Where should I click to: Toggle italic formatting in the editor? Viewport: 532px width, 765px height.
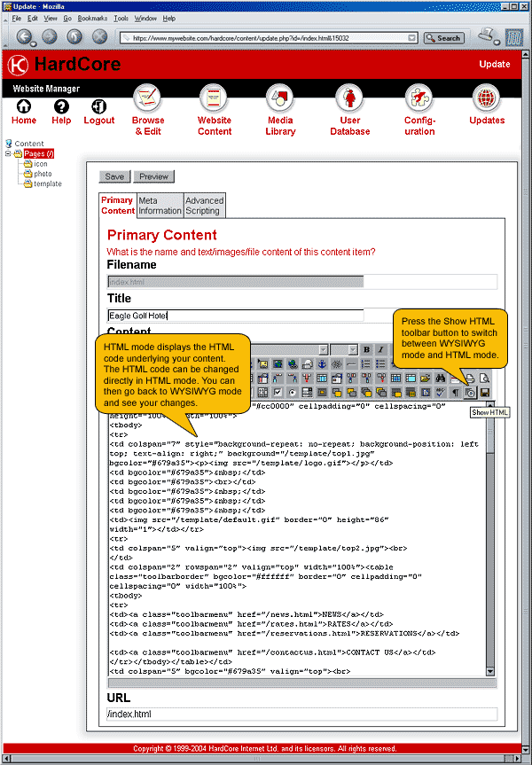[x=380, y=349]
